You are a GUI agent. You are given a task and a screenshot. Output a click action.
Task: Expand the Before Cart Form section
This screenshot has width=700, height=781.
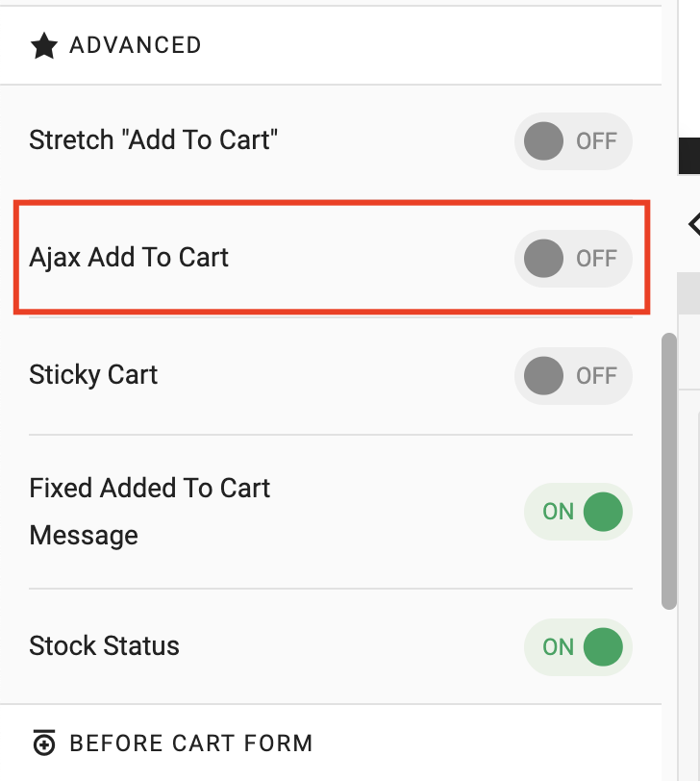(x=331, y=743)
